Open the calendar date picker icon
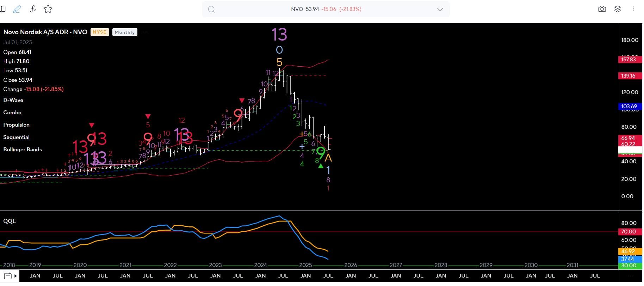Screen dimensions: 644x286 [7, 276]
